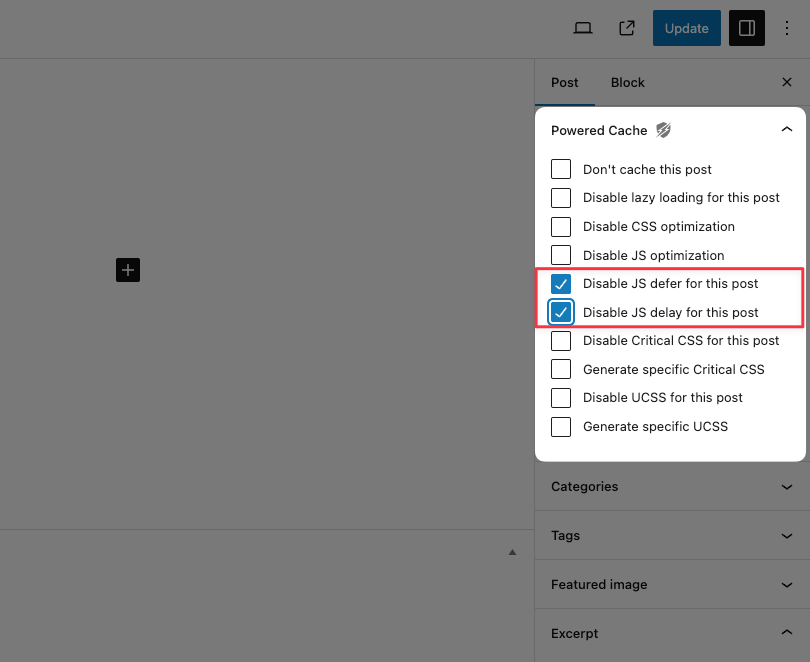The image size is (810, 662).
Task: Open the three-dot options menu
Action: pos(786,28)
